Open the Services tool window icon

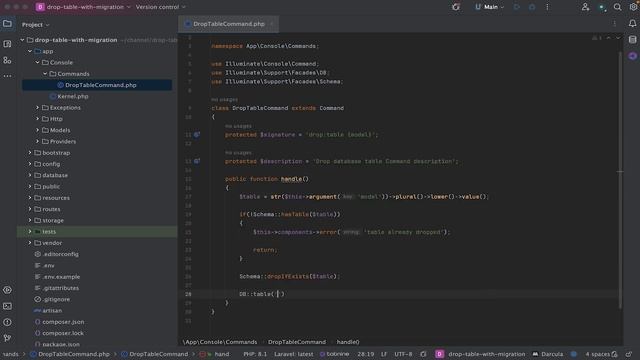click(x=7, y=290)
